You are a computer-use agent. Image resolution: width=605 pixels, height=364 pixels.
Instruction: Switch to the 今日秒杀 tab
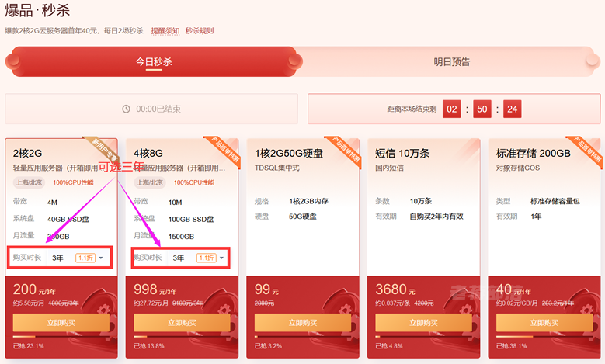click(x=154, y=61)
